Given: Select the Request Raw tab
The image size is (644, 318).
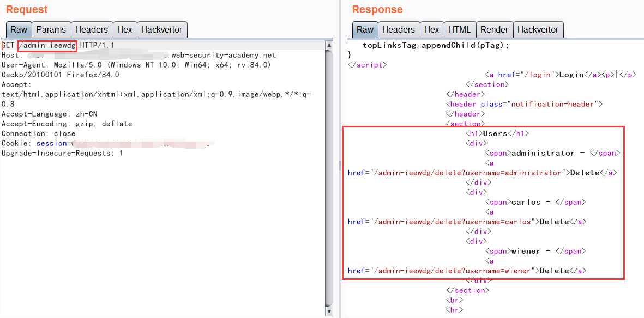Looking at the screenshot, I should pos(19,30).
